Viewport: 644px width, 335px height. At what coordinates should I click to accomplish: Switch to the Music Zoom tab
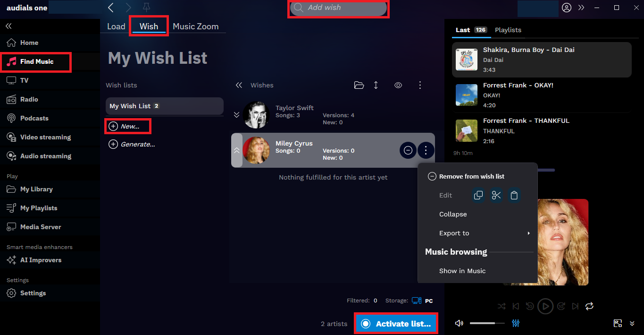[x=196, y=26]
